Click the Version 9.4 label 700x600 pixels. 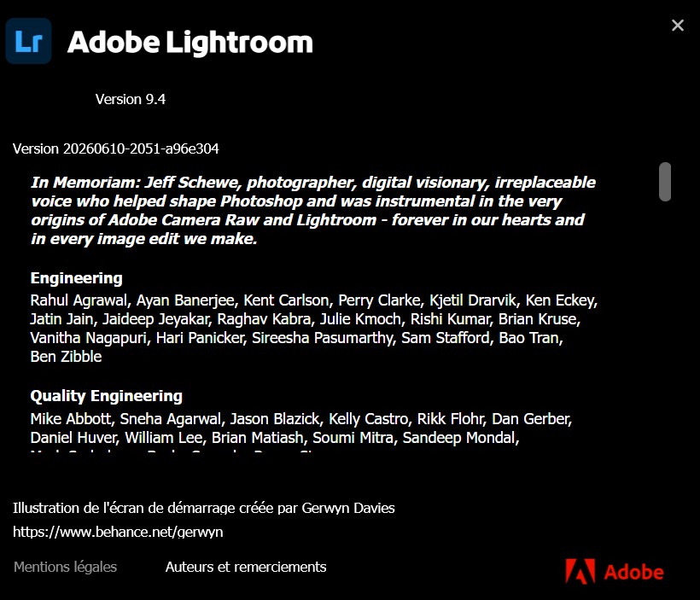(131, 99)
